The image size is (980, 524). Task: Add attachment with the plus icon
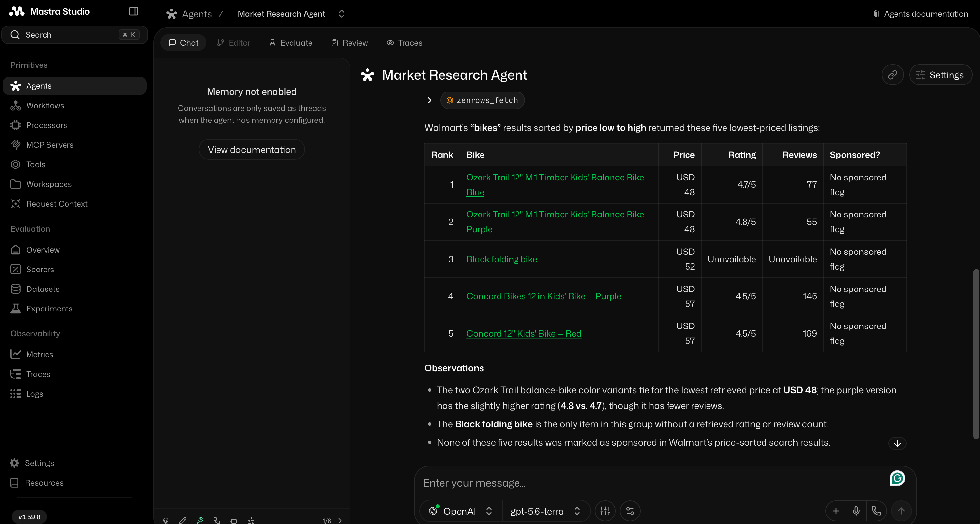click(836, 511)
